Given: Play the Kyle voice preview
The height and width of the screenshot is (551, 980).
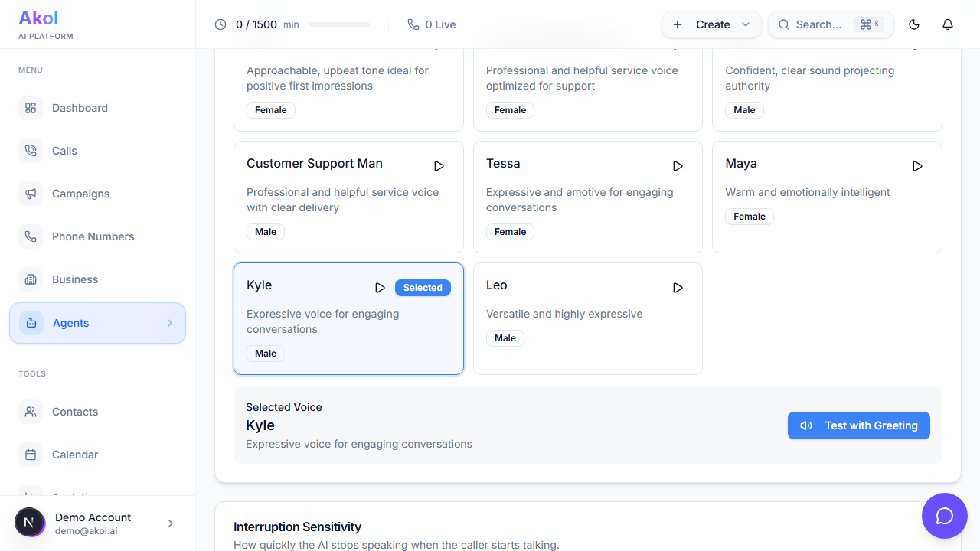Looking at the screenshot, I should coord(380,288).
